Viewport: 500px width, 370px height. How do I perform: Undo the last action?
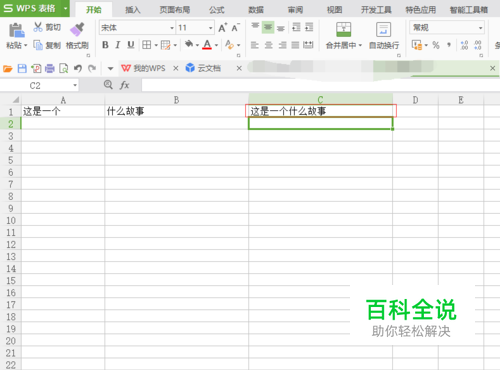coord(78,69)
